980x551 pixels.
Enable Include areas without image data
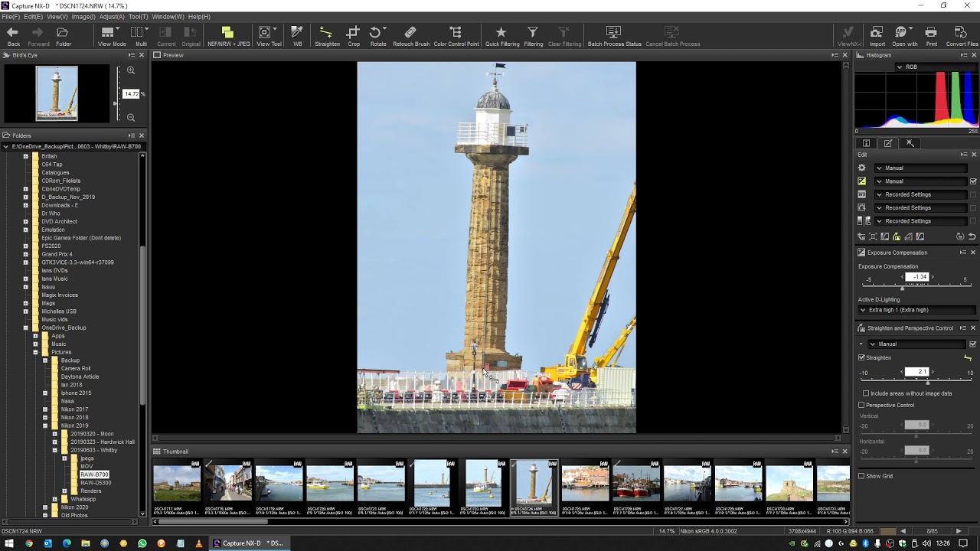pos(866,393)
